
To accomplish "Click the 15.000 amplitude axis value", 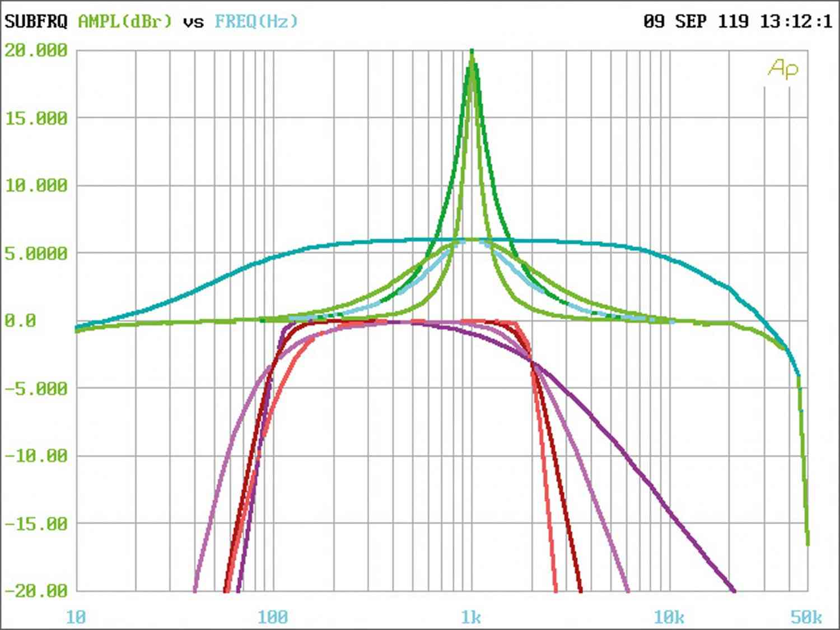I will point(36,118).
